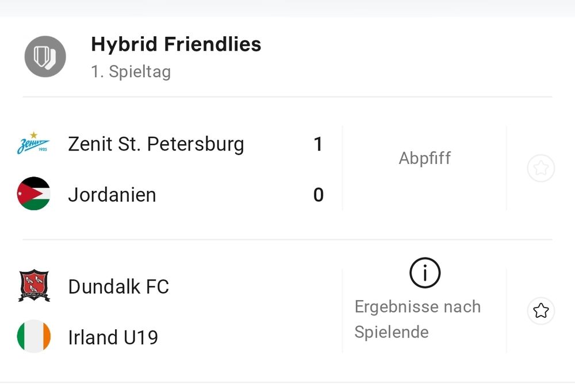Tap the Jordan flag icon

(33, 194)
